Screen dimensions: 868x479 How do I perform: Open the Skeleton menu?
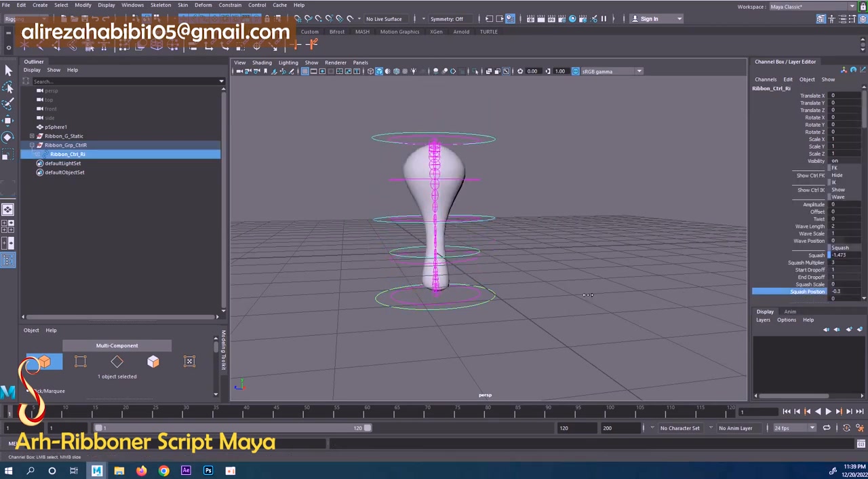(161, 5)
